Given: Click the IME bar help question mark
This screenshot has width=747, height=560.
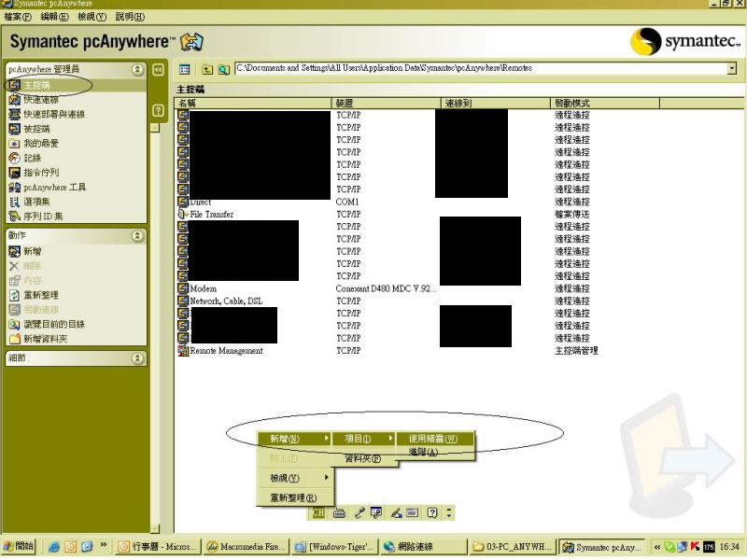Looking at the screenshot, I should pyautogui.click(x=432, y=512).
